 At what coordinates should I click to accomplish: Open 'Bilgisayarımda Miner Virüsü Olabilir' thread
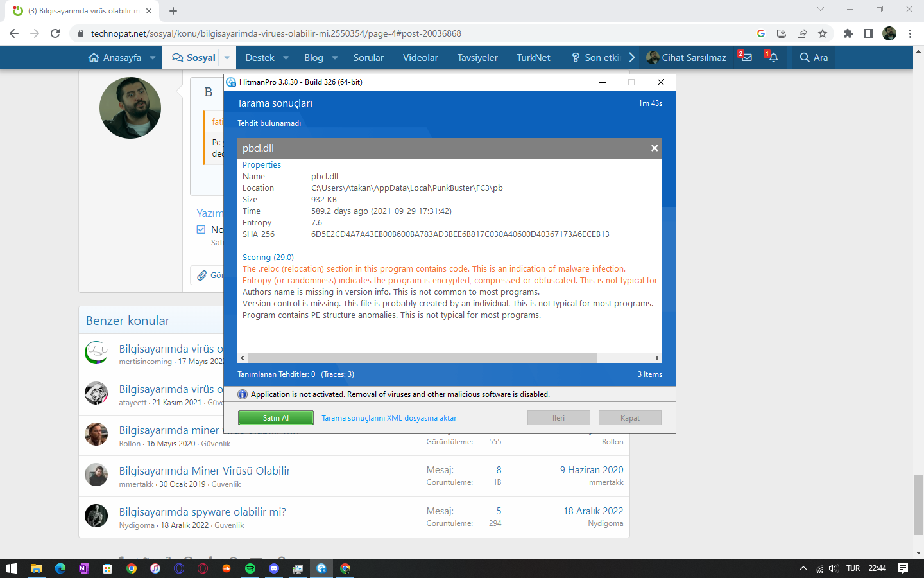point(205,471)
